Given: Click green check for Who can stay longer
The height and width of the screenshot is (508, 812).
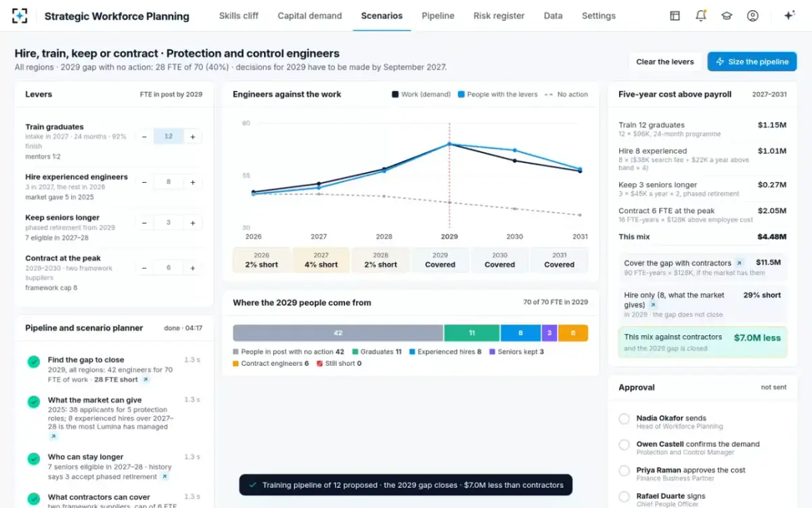Looking at the screenshot, I should [33, 459].
